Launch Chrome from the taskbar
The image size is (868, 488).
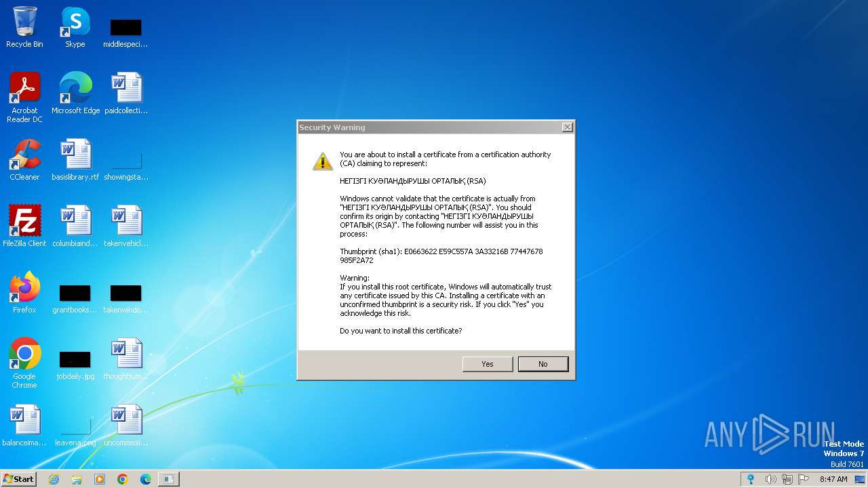pos(123,479)
